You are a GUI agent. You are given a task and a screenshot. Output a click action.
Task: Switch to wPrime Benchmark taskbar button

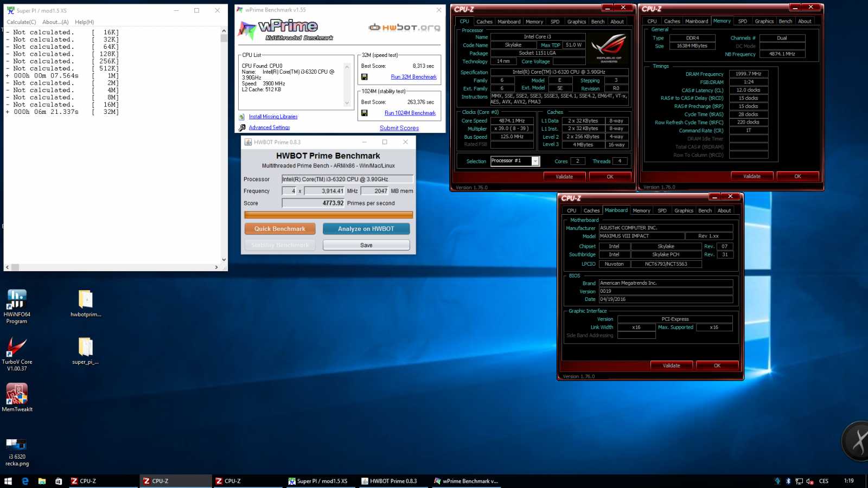[x=465, y=481]
